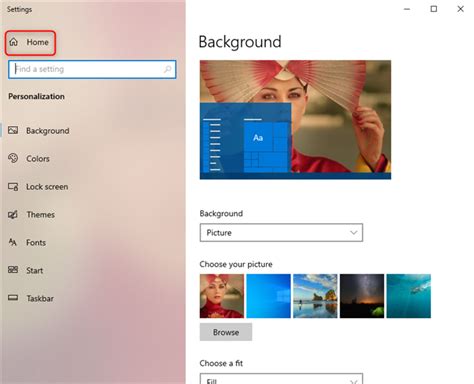Click the search magnifier icon
This screenshot has height=384, width=474.
tap(167, 69)
